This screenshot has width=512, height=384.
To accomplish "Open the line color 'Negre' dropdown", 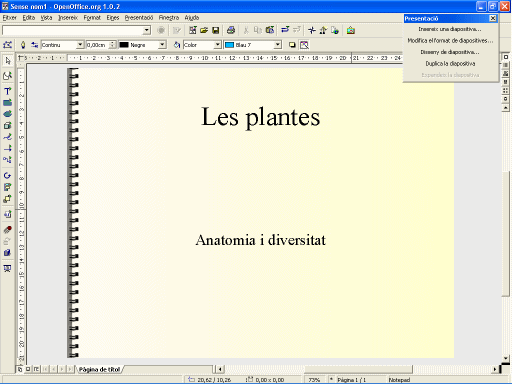I will pyautogui.click(x=162, y=45).
